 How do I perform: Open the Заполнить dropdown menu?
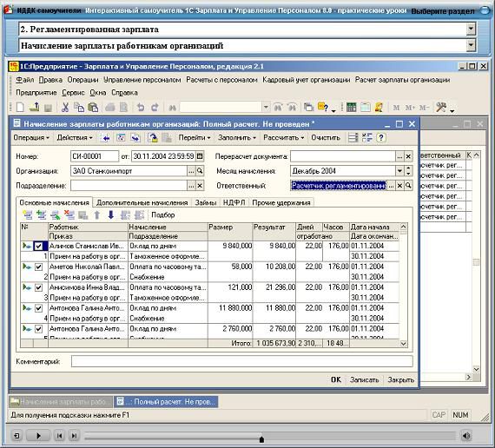237,138
